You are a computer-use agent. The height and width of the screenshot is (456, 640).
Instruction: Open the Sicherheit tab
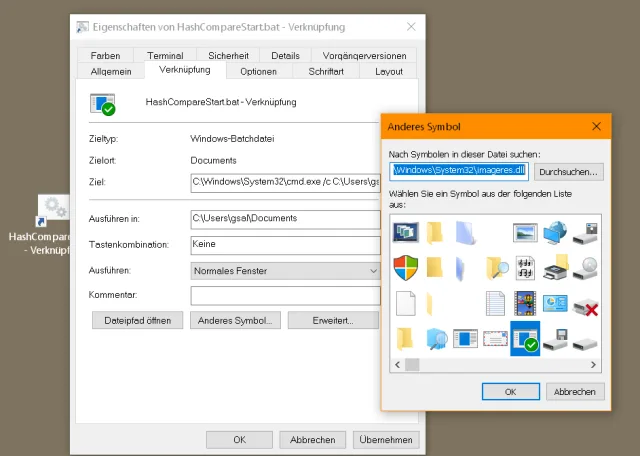point(228,56)
